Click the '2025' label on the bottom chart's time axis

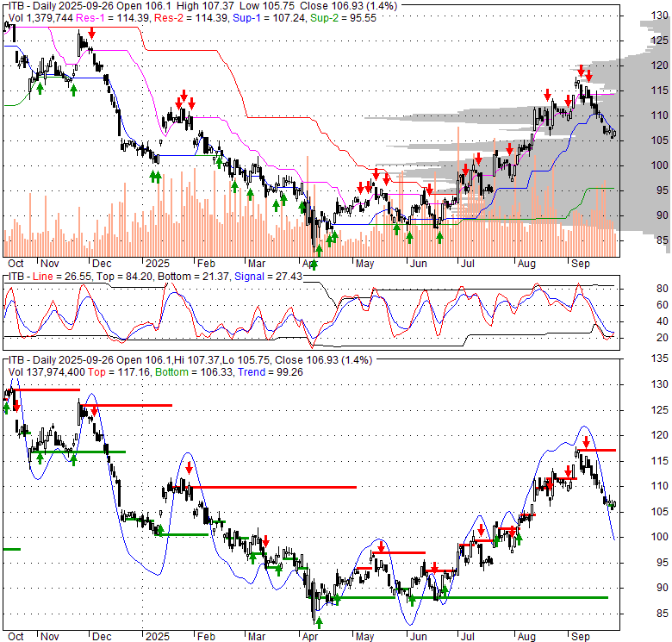click(158, 637)
